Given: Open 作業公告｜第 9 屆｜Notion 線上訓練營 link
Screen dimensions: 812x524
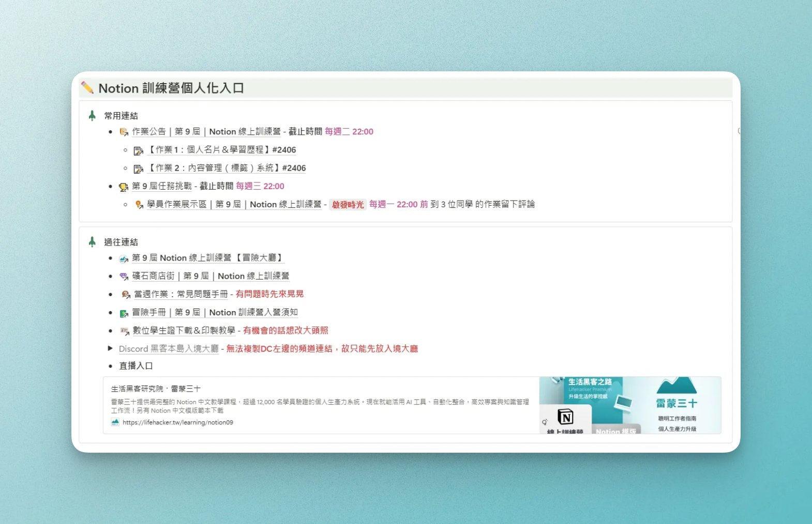Looking at the screenshot, I should (x=206, y=131).
